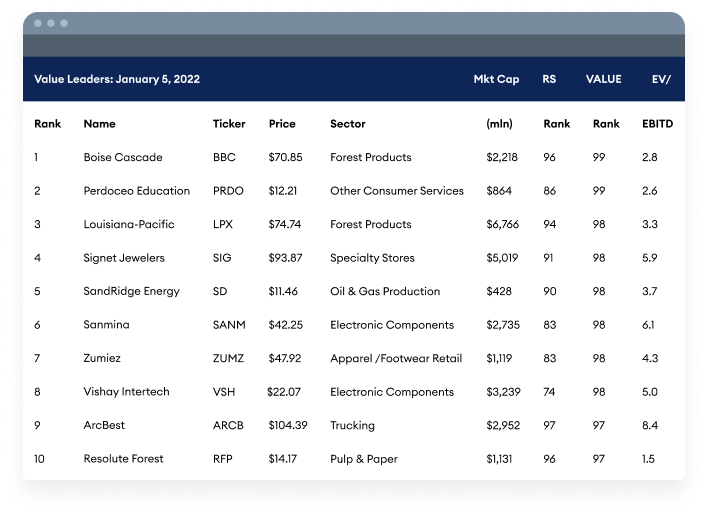This screenshot has height=514, width=708.
Task: Click the $104.39 price
Action: point(288,425)
